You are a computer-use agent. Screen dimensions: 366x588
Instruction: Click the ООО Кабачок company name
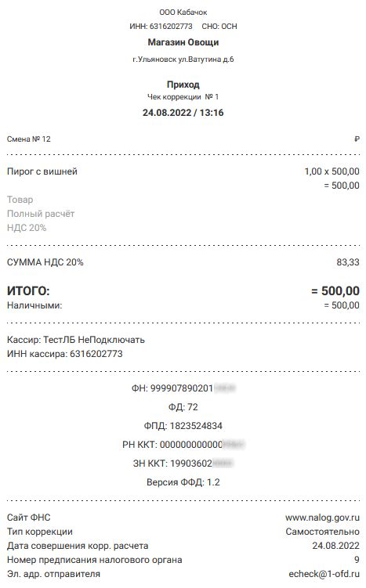coord(183,13)
